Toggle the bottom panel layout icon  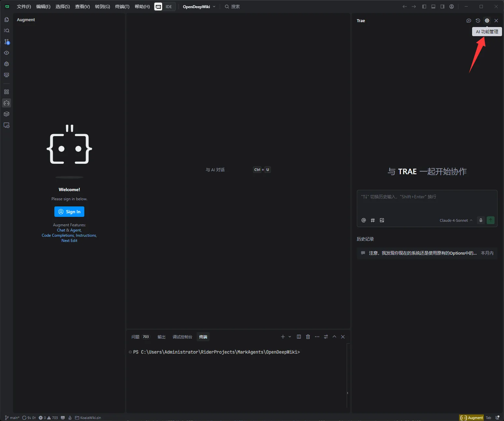tap(433, 7)
